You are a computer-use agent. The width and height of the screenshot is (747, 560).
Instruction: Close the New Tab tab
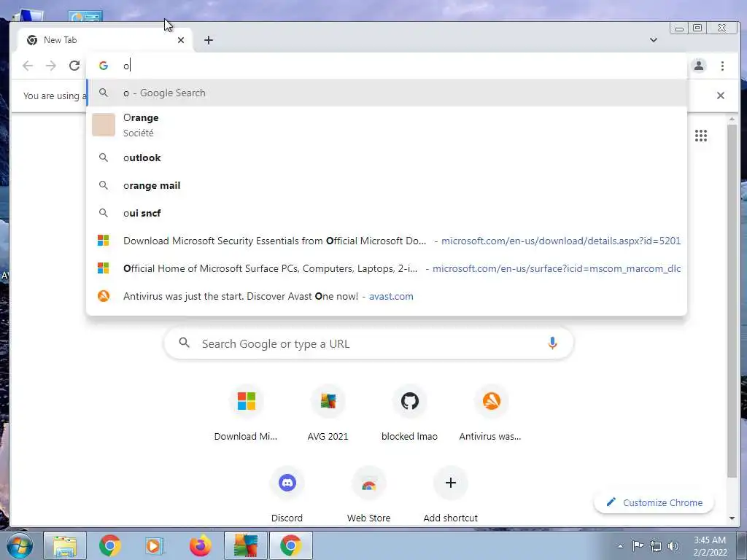point(181,40)
